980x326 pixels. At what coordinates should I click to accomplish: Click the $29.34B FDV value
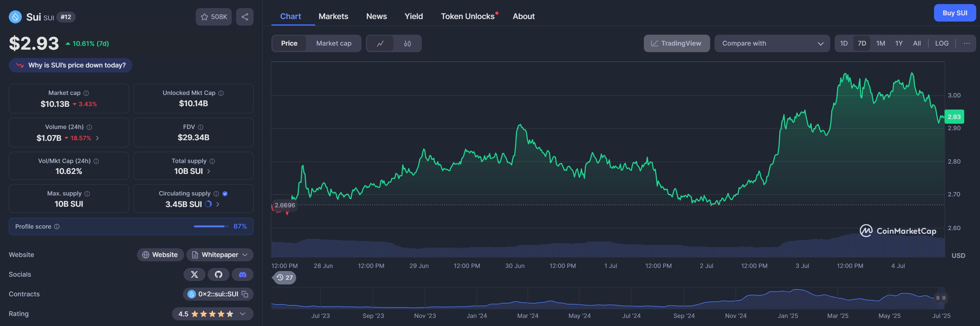pos(193,137)
